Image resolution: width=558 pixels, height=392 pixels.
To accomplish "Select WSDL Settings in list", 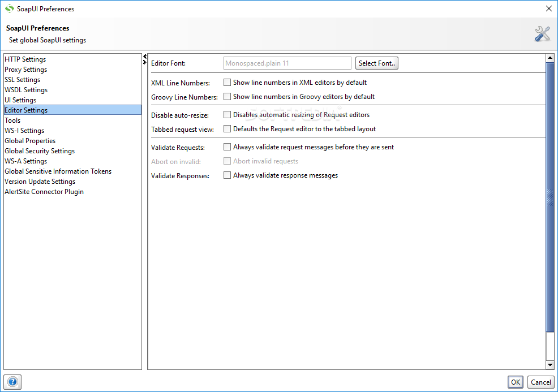I will point(72,90).
